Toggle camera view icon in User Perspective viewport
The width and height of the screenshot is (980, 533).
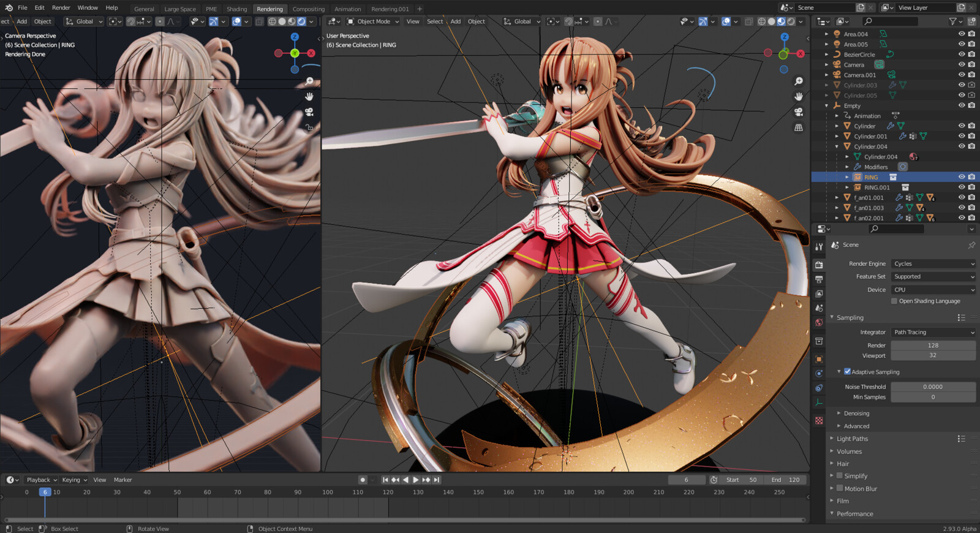(799, 112)
